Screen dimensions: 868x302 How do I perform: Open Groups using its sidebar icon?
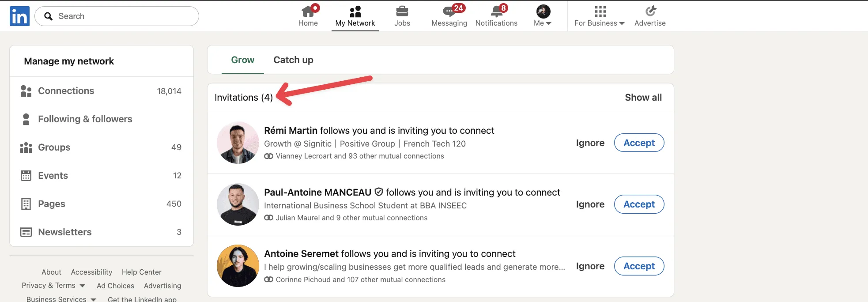point(26,147)
